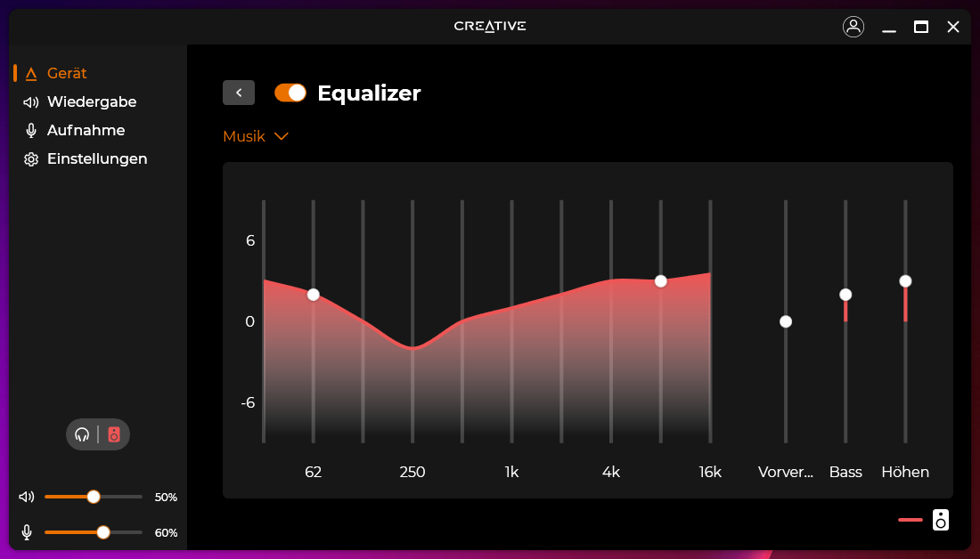Click the Einstellungen gear icon
This screenshot has height=559, width=980.
[x=31, y=159]
